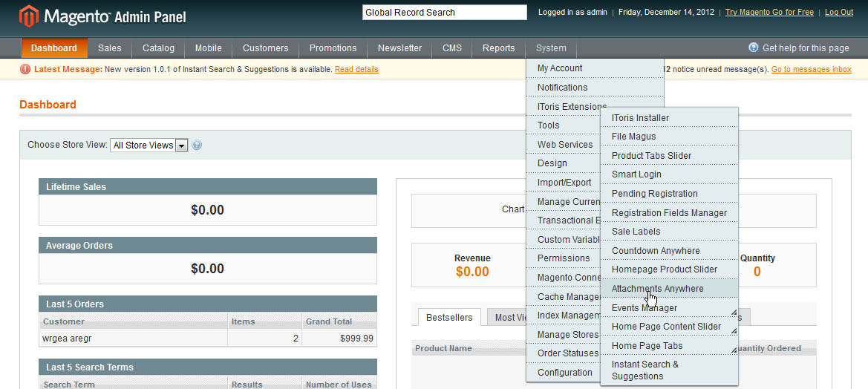This screenshot has height=389, width=868.
Task: Click the Log Out link
Action: (838, 12)
